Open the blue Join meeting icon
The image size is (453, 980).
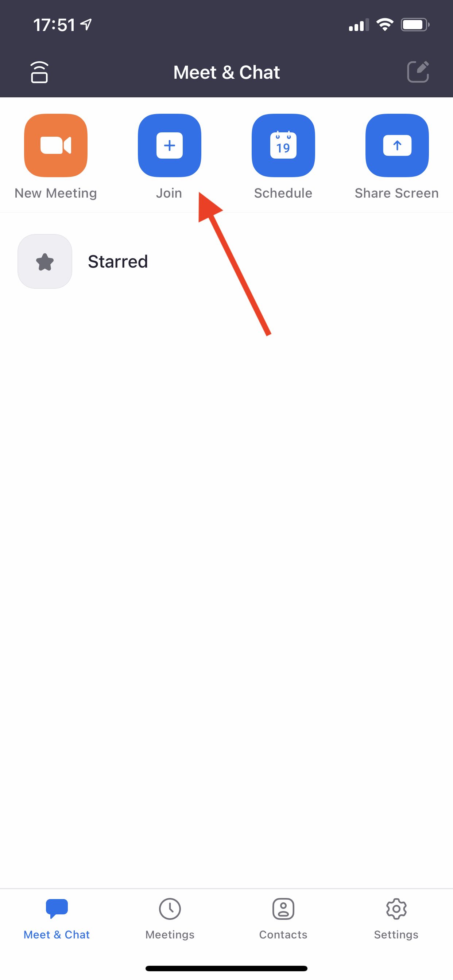point(169,145)
